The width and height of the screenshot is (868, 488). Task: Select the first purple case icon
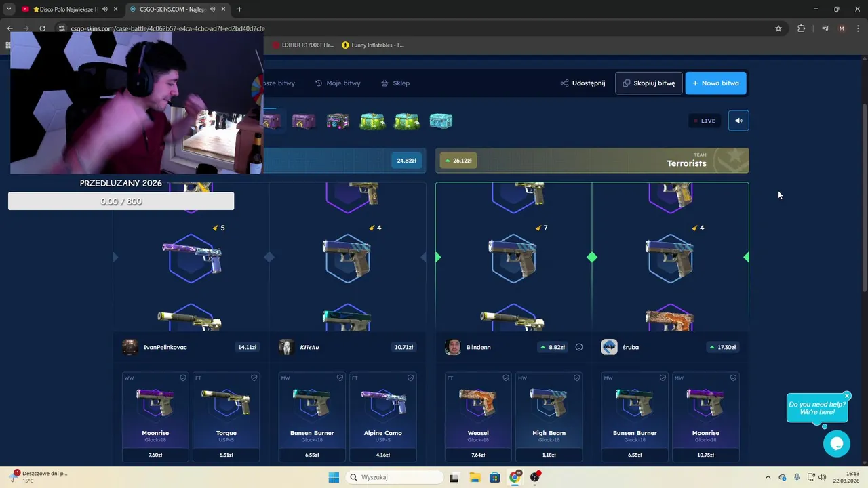(x=271, y=121)
